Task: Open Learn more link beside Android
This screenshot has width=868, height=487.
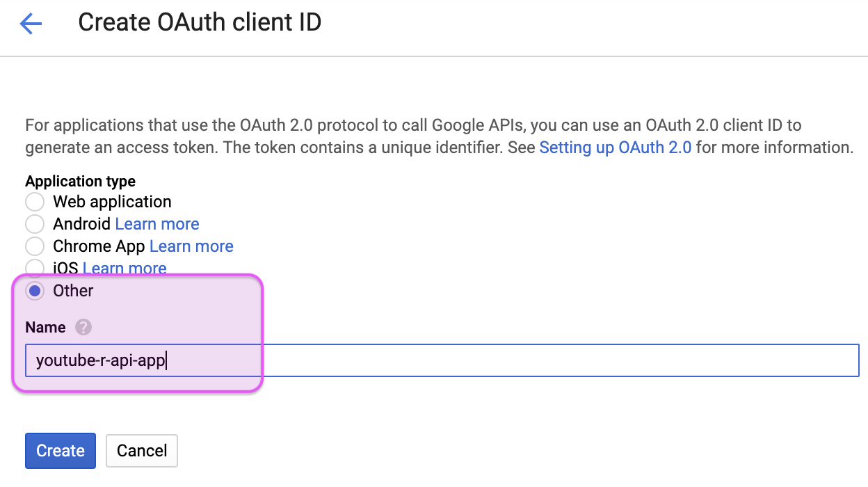Action: point(157,224)
